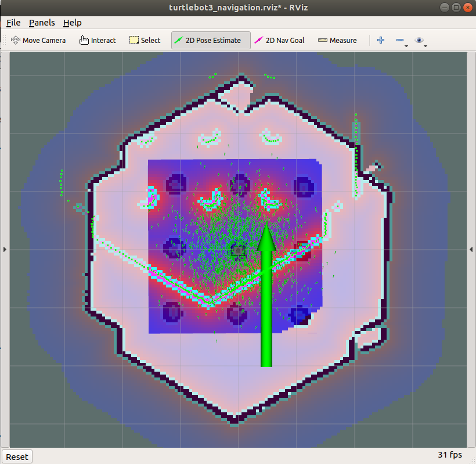The height and width of the screenshot is (464, 476).
Task: Choose the Select tool in toolbar
Action: pos(145,40)
